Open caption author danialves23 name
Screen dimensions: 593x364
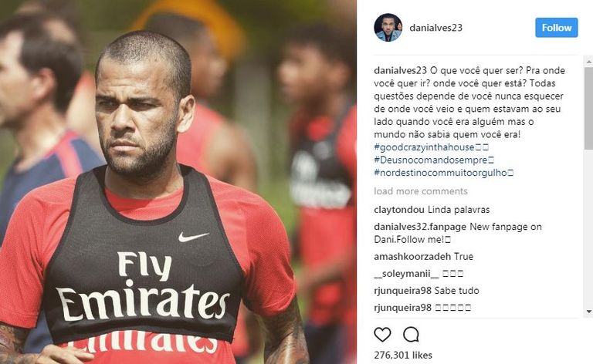click(400, 70)
